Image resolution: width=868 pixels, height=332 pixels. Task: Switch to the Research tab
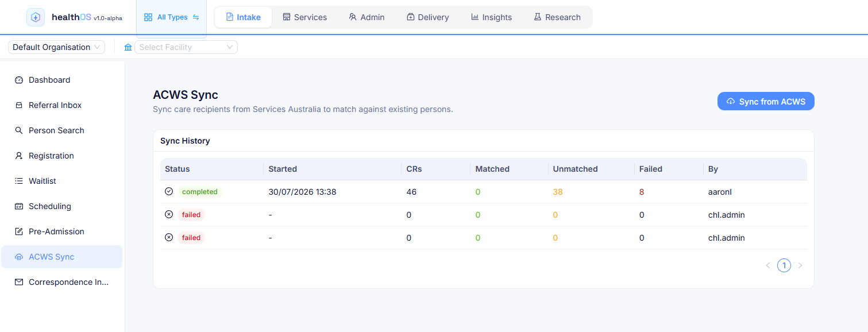[557, 17]
